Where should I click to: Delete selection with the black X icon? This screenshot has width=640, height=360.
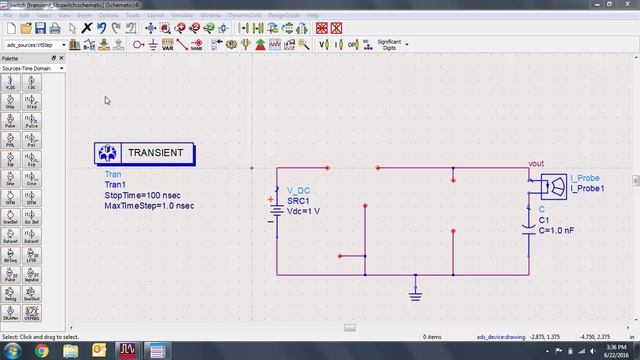[87, 28]
